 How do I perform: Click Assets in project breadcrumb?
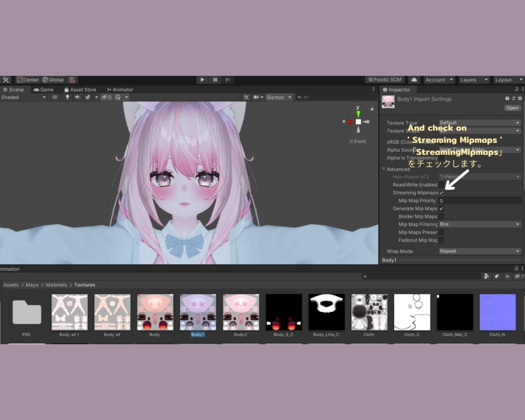[11, 285]
